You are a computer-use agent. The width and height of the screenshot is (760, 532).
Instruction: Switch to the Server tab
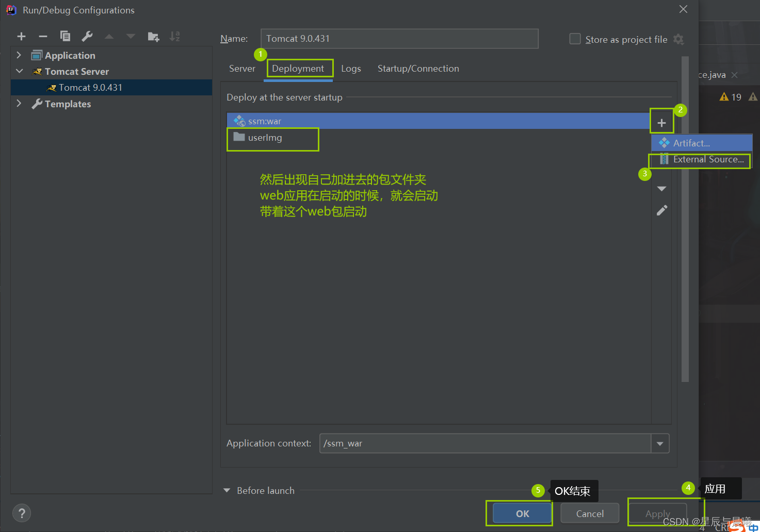click(242, 69)
